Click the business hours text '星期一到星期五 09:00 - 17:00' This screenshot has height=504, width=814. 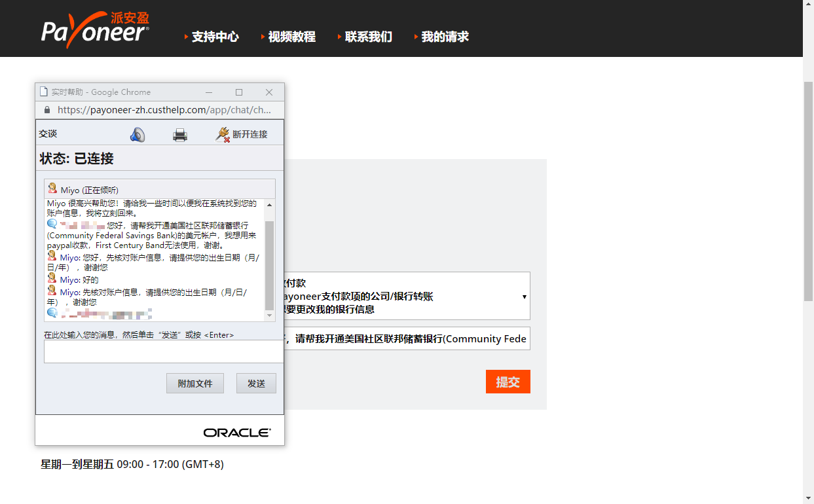tap(132, 464)
